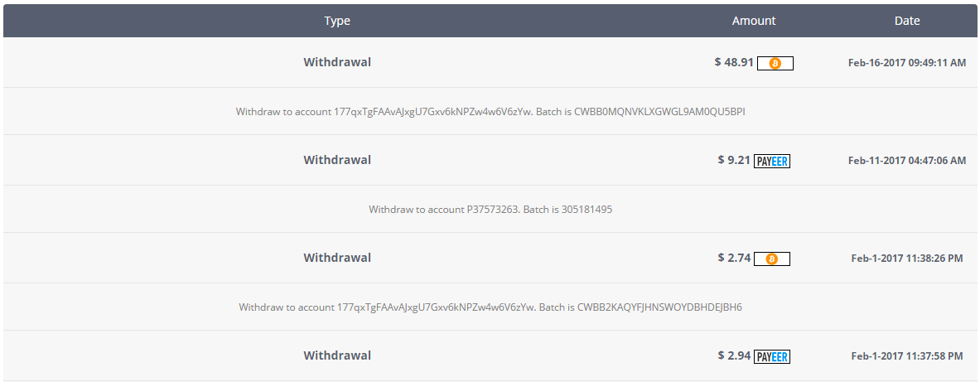The height and width of the screenshot is (382, 980).
Task: Click the Withdrawal label on the Feb-11 row
Action: [x=337, y=160]
